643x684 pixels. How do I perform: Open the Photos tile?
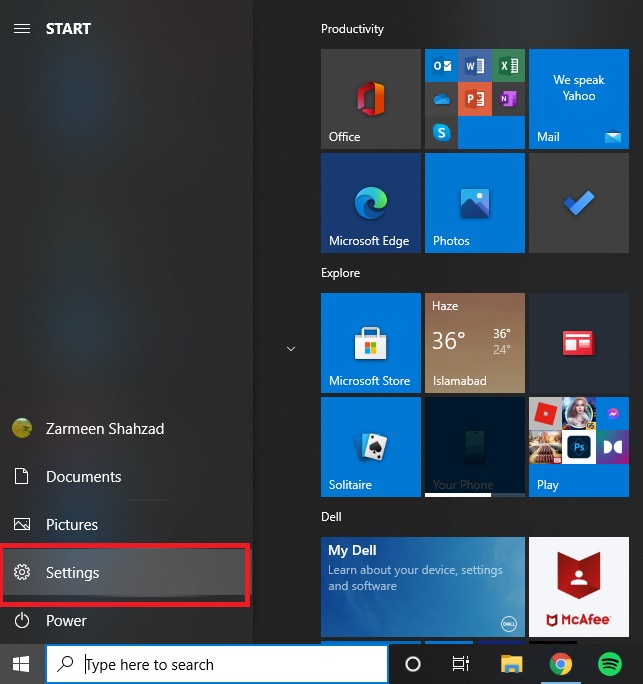click(x=474, y=203)
